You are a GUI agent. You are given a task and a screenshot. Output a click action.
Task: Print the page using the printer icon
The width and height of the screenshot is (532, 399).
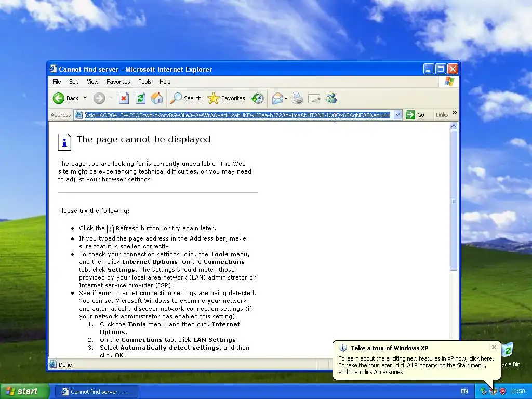(x=298, y=98)
